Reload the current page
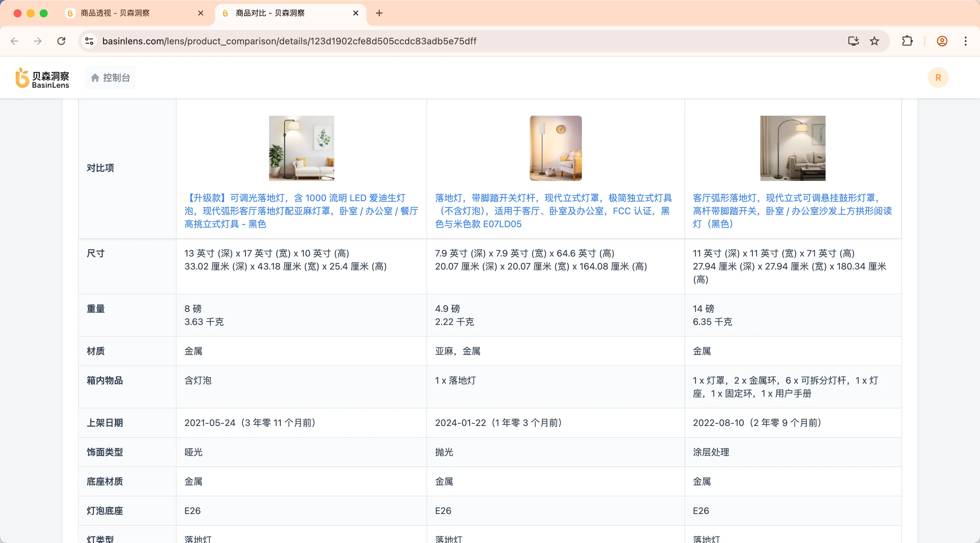This screenshot has width=980, height=543. pyautogui.click(x=61, y=41)
